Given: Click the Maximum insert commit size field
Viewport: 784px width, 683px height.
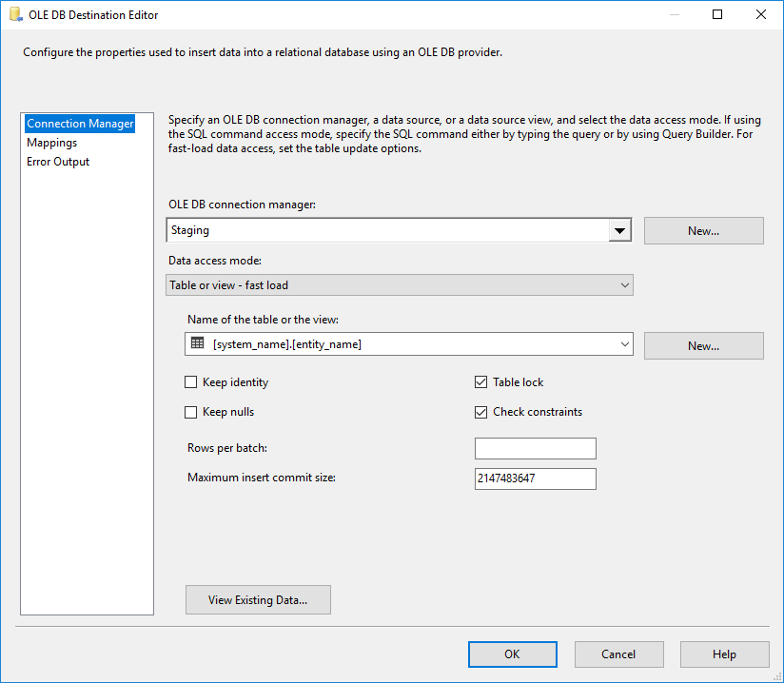Looking at the screenshot, I should tap(536, 478).
